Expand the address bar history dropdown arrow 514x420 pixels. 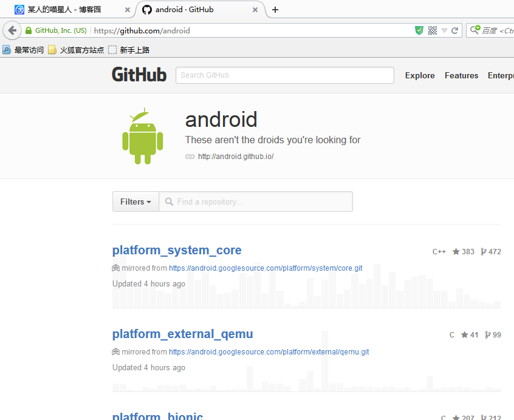pos(444,30)
